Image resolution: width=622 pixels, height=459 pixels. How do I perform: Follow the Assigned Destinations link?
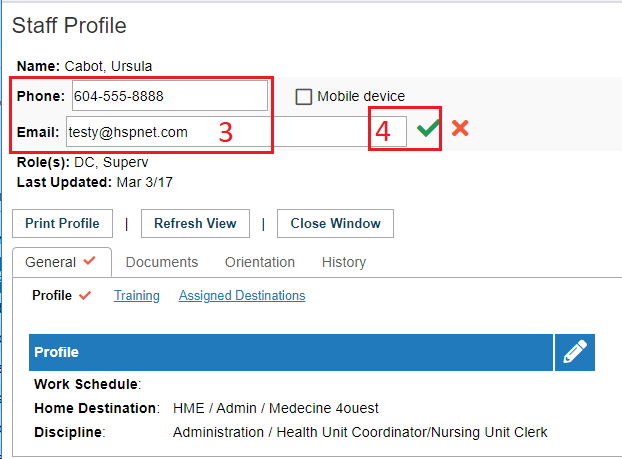tap(242, 296)
